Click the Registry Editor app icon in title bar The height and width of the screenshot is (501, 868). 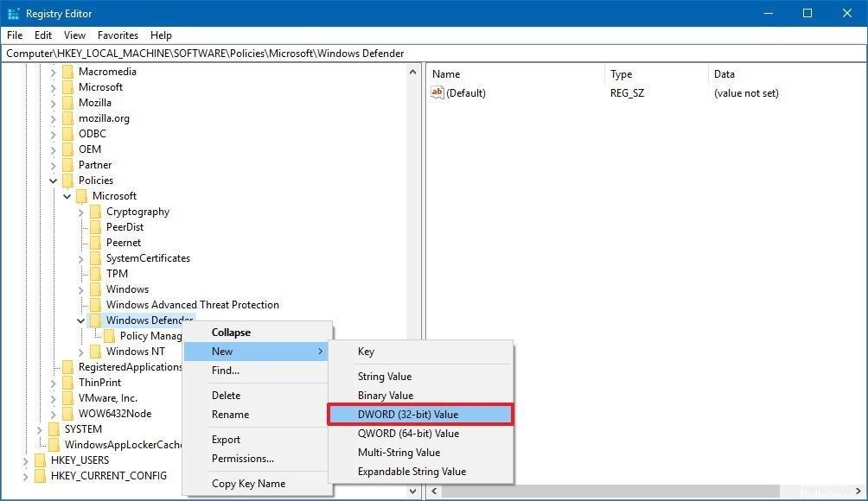13,13
